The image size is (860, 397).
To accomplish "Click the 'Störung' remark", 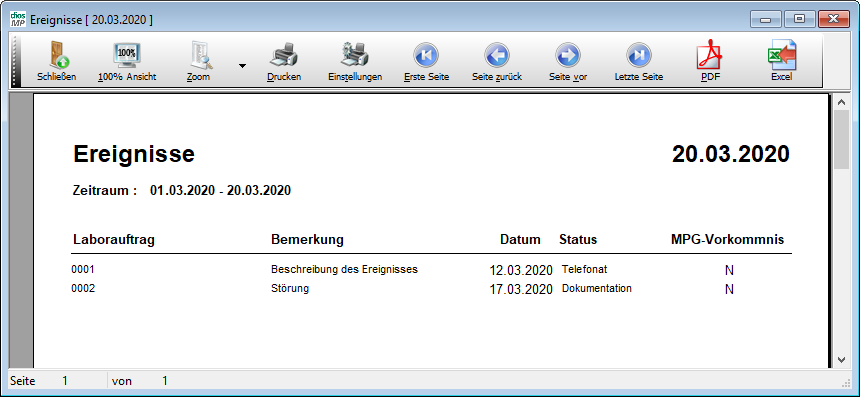I will 290,288.
